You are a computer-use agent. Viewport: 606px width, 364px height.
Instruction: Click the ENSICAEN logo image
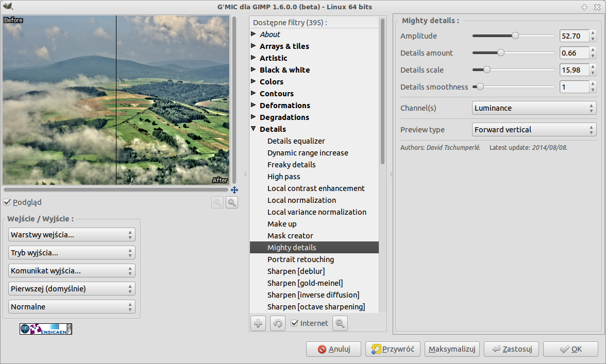pyautogui.click(x=46, y=329)
